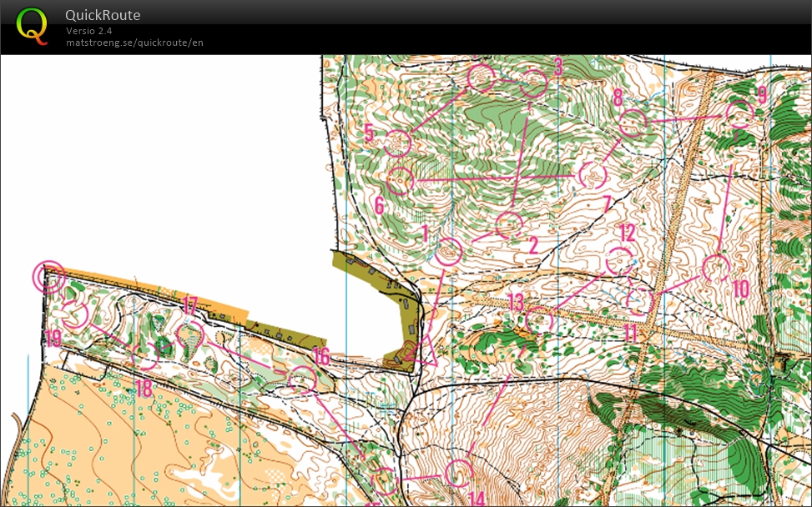Click control circle number 16
This screenshot has width=812, height=507.
tap(301, 380)
